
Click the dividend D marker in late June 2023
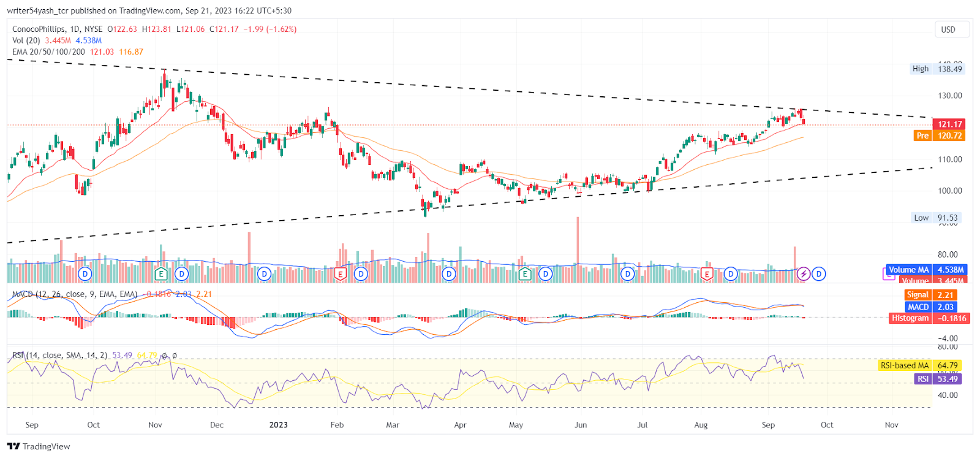click(628, 273)
